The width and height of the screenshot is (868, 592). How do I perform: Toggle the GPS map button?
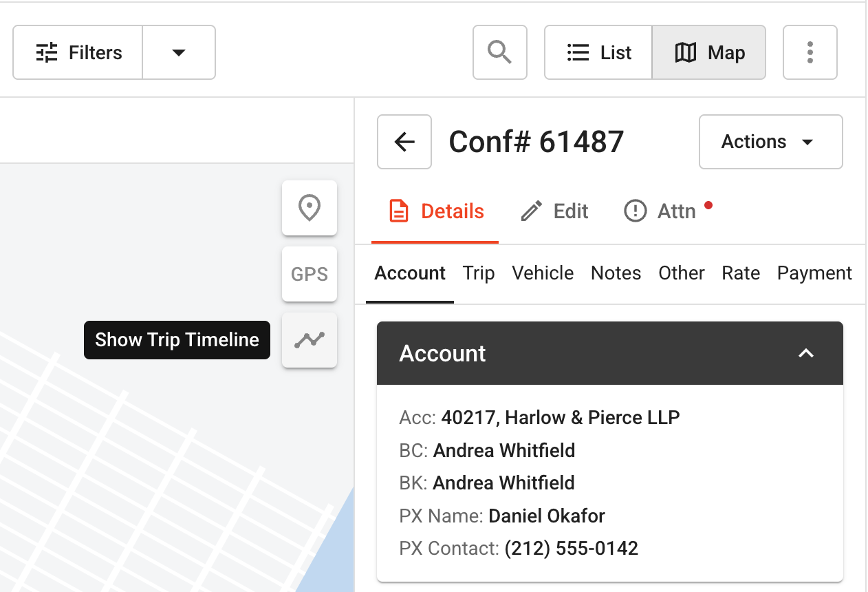click(310, 274)
